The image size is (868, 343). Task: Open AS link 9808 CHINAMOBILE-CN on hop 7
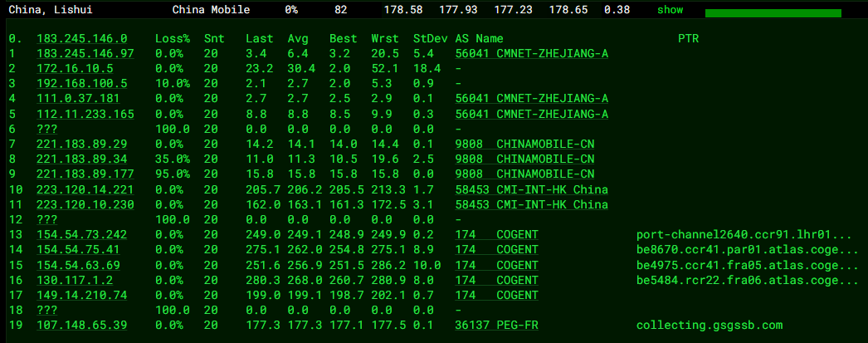(524, 144)
